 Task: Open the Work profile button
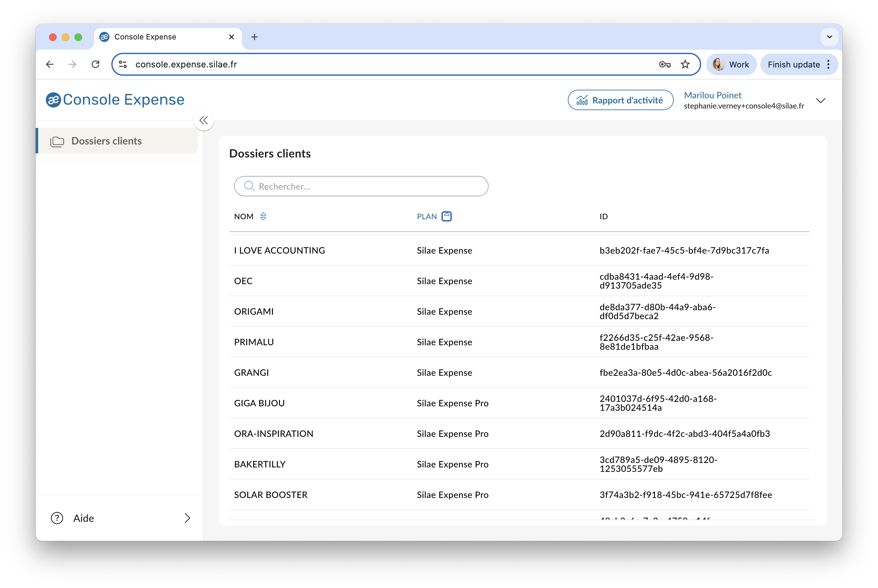coord(731,65)
